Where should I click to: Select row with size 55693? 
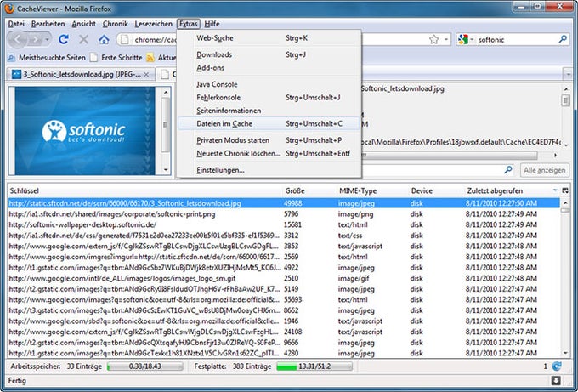[x=283, y=299]
